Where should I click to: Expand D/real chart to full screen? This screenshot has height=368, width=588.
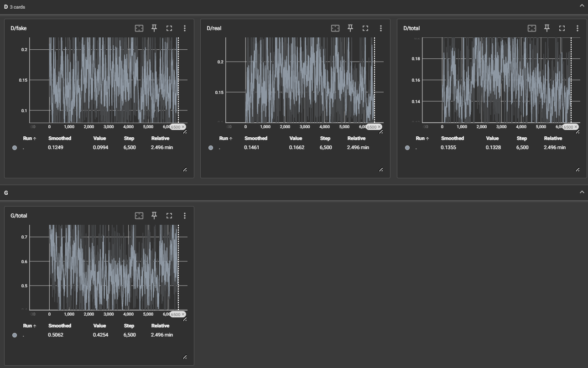[365, 28]
